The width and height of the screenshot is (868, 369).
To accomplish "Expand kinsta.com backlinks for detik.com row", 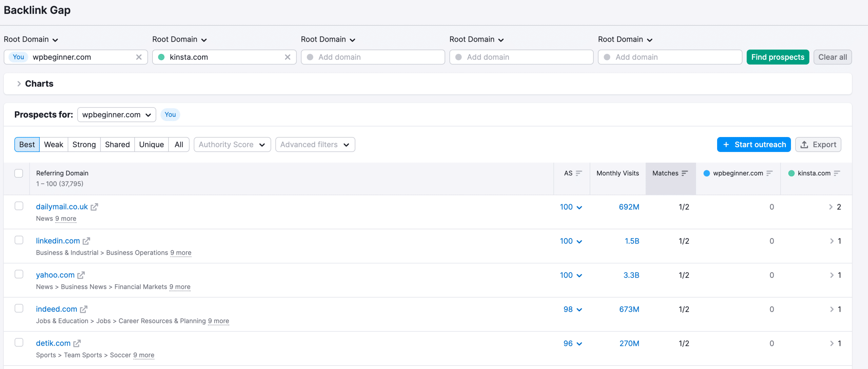I will click(x=832, y=343).
